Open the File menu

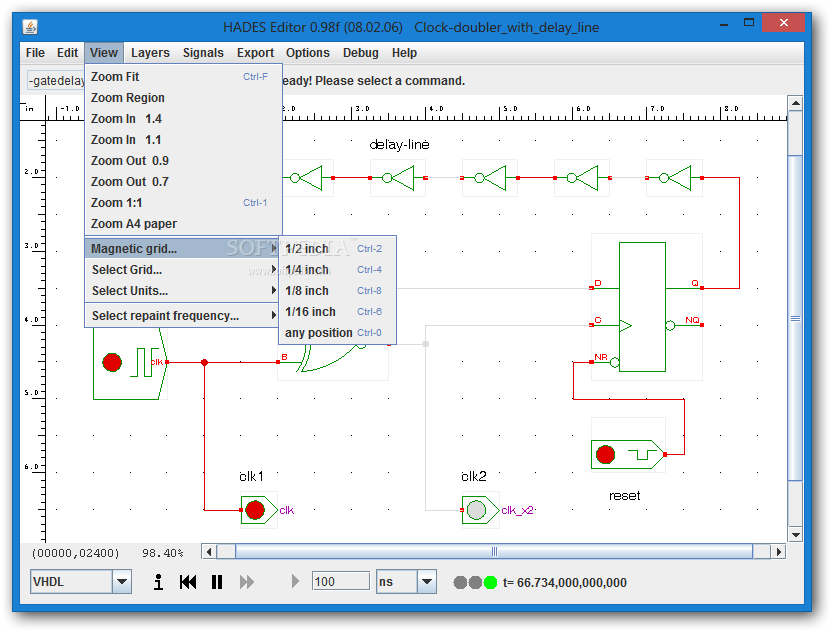(x=35, y=53)
